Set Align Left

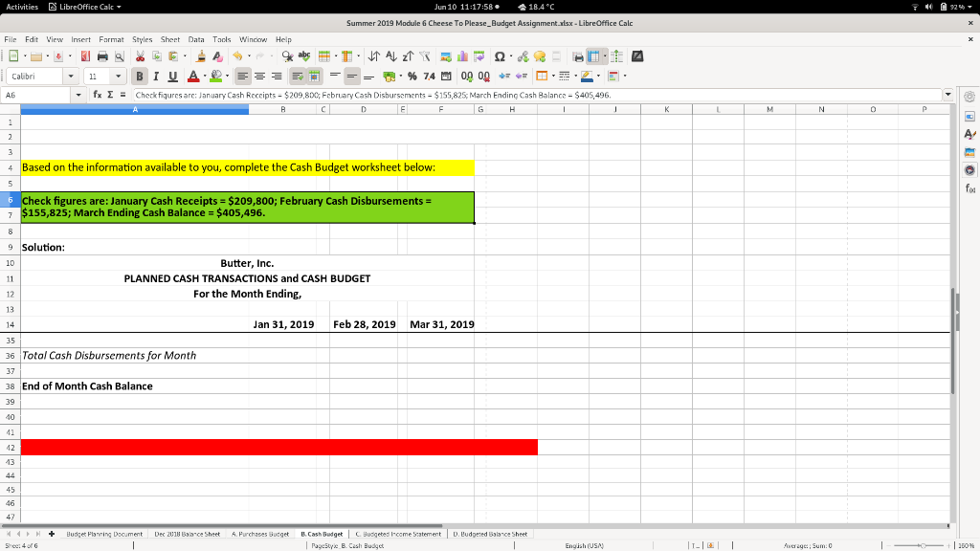point(242,77)
